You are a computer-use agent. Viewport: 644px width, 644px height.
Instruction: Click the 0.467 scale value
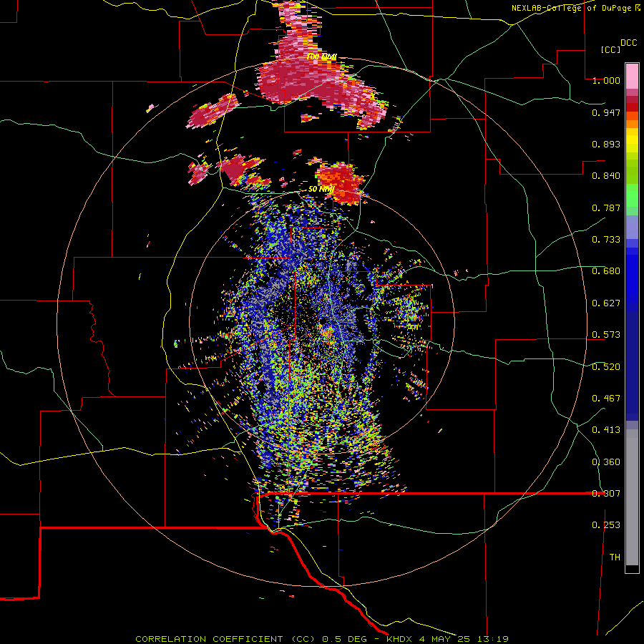coord(606,399)
